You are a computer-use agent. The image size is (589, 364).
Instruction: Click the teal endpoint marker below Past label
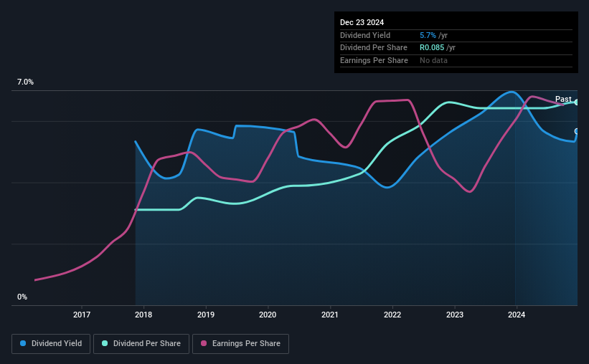pos(577,102)
